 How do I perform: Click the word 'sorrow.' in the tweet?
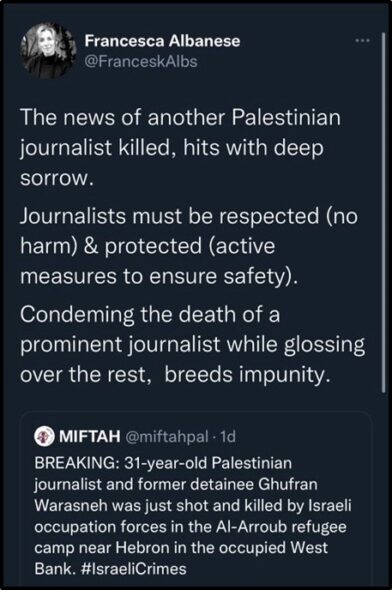[x=56, y=178]
